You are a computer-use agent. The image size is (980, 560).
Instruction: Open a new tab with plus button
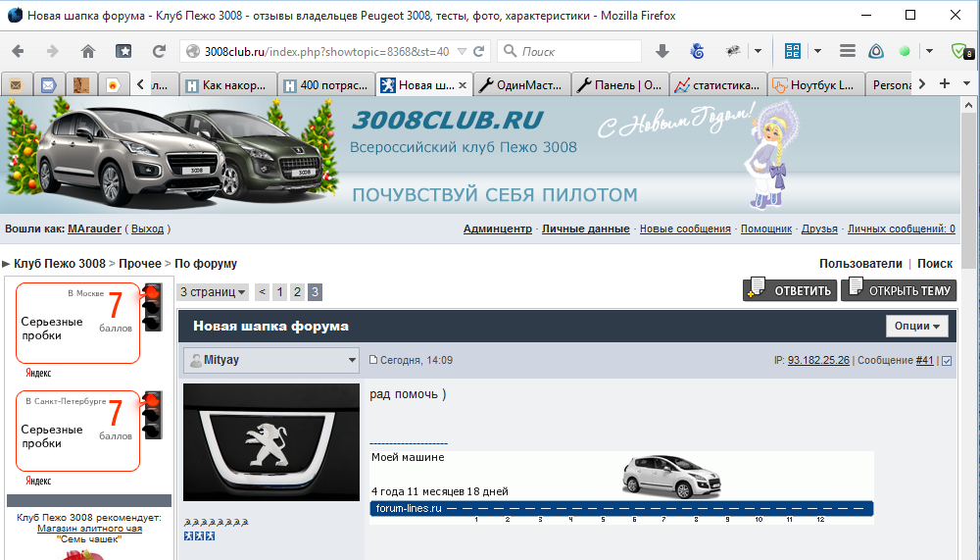point(945,84)
